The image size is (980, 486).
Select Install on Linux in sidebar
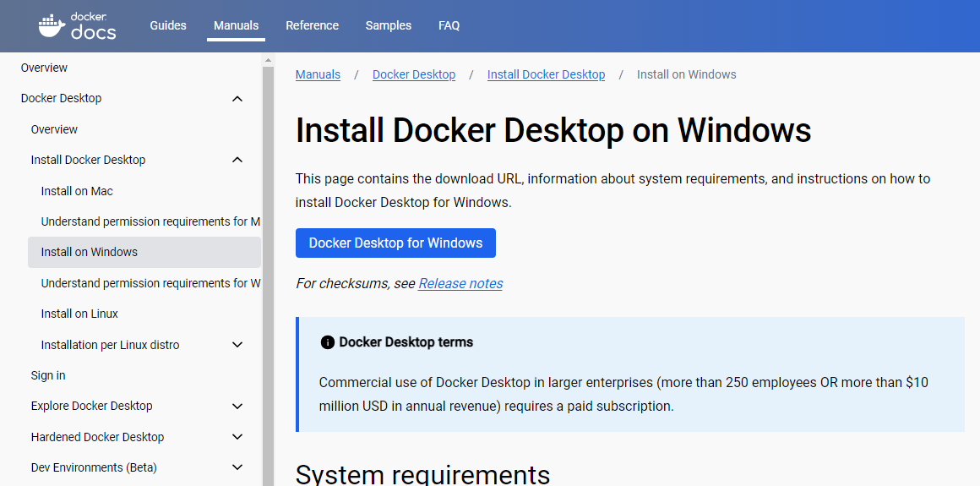[x=79, y=314]
